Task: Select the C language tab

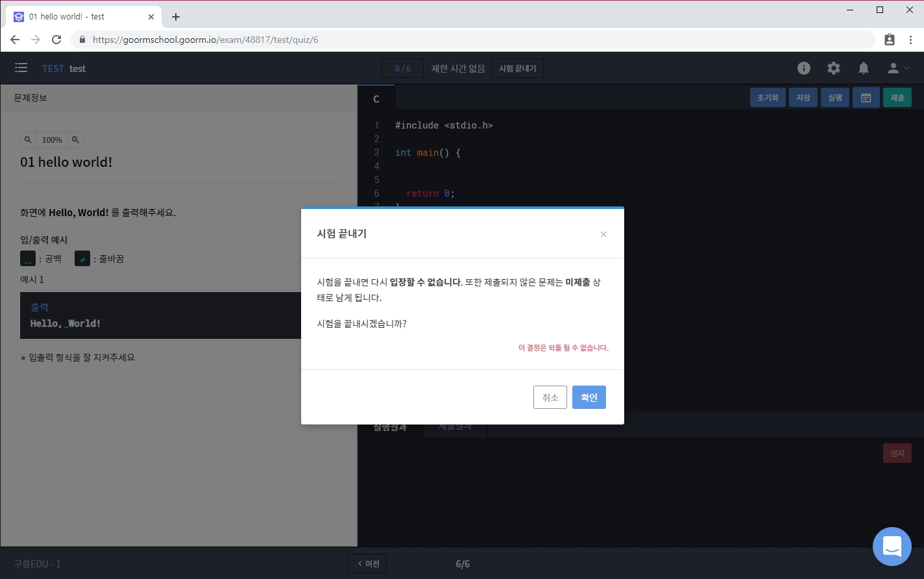Action: [376, 99]
